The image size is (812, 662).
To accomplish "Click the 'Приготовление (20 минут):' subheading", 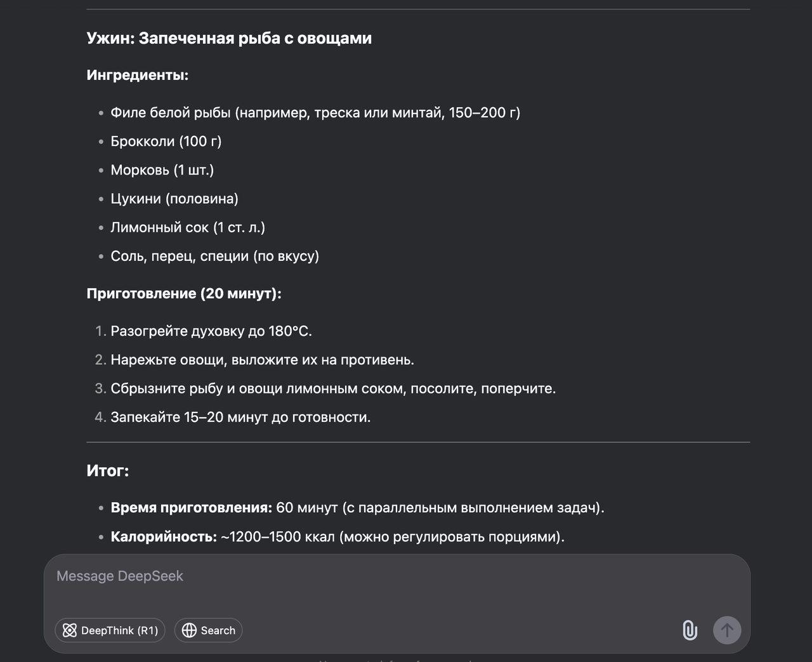I will [184, 294].
